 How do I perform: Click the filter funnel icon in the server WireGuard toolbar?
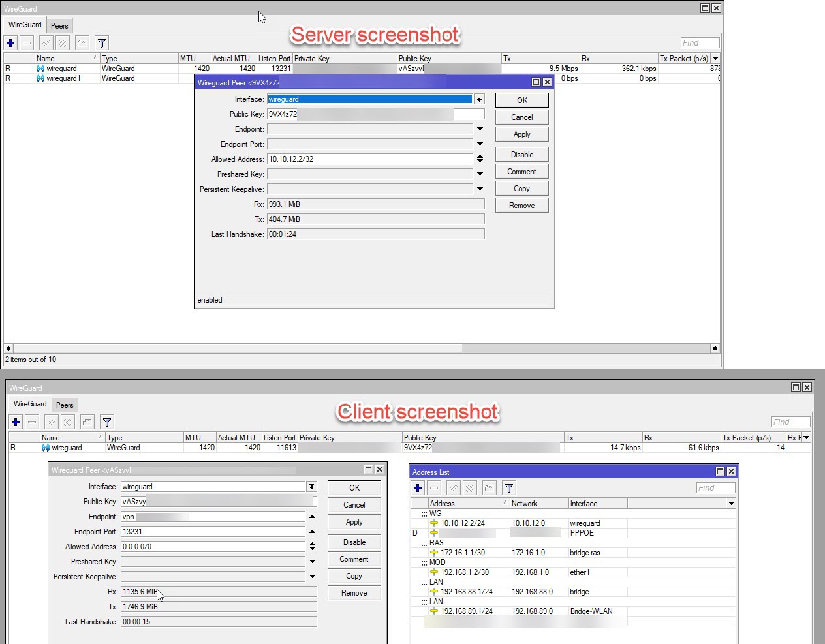tap(102, 43)
